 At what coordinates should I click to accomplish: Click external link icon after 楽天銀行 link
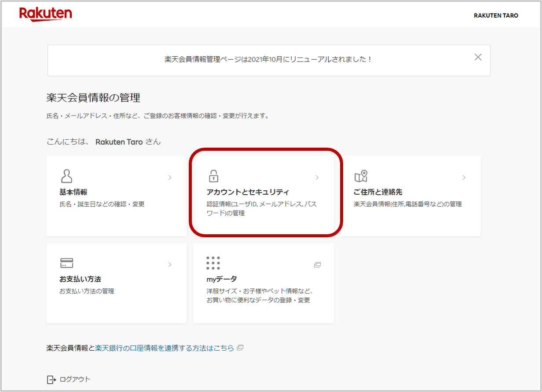pos(240,348)
